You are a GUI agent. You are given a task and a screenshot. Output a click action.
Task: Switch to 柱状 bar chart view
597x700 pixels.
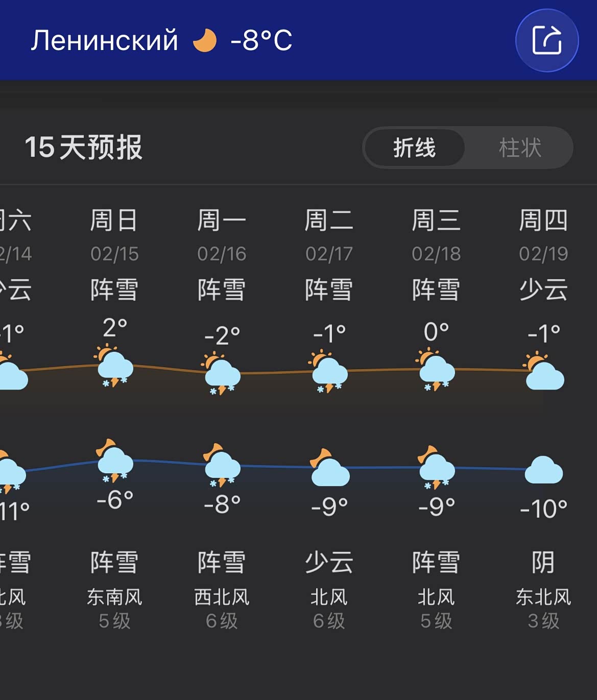point(519,148)
